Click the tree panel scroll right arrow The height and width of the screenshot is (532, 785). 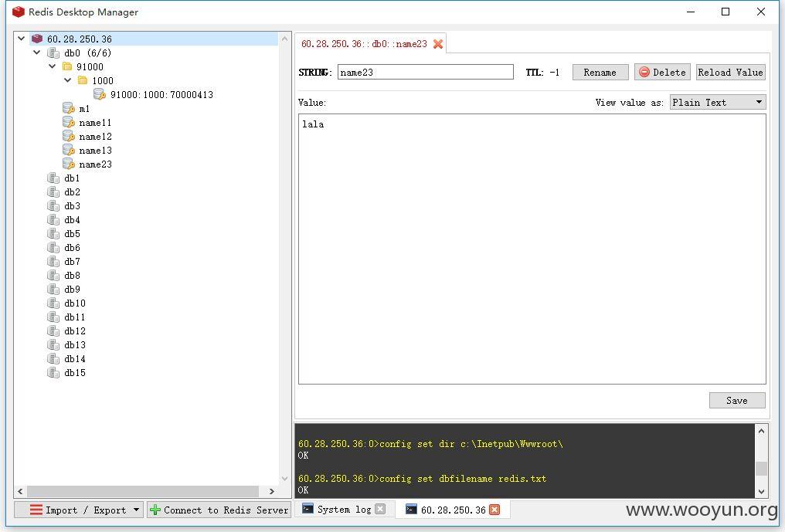click(271, 491)
